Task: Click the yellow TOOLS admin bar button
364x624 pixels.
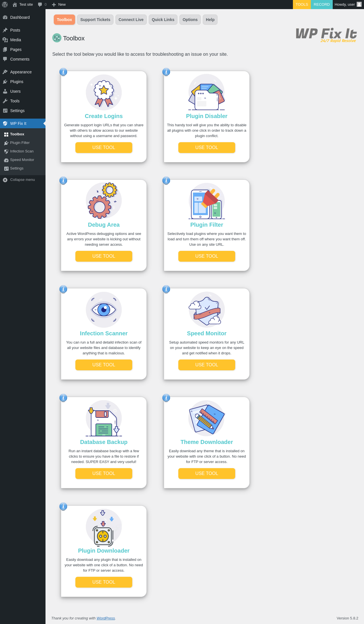Action: (302, 5)
